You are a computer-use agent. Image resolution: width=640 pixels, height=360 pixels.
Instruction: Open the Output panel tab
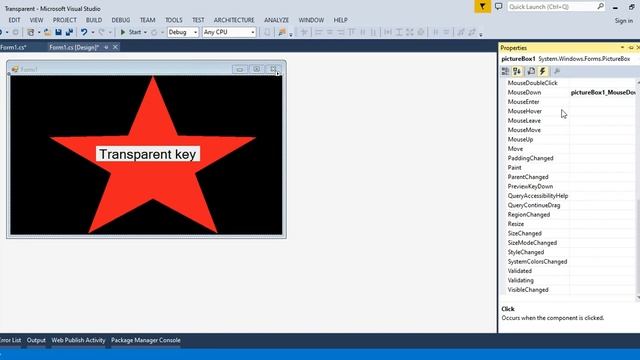pos(36,340)
